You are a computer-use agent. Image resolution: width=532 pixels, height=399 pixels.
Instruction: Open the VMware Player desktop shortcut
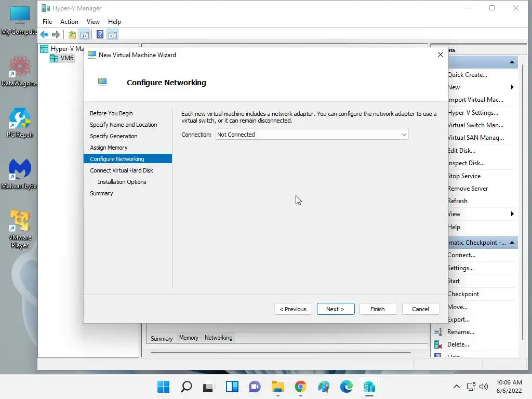click(x=19, y=229)
